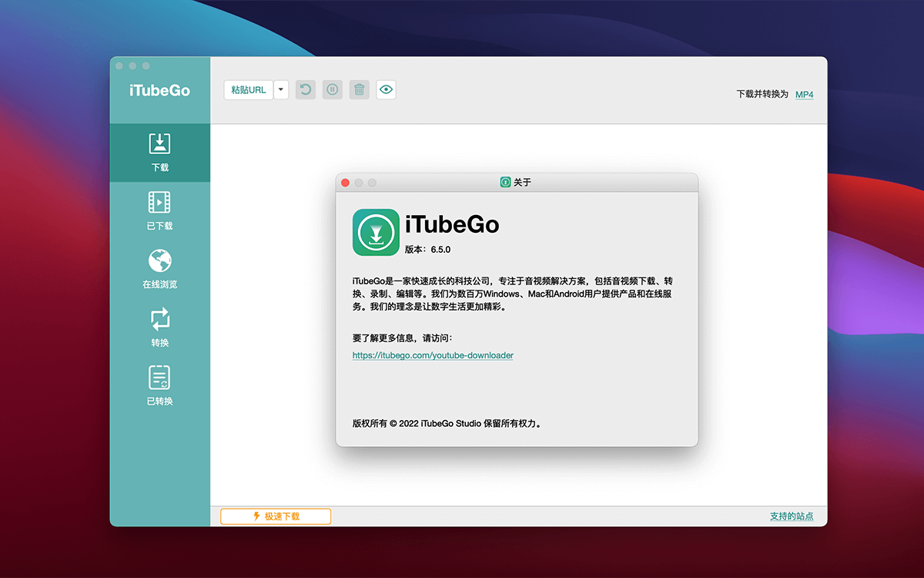Click the company description paragraph in the About dialog

pyautogui.click(x=514, y=294)
